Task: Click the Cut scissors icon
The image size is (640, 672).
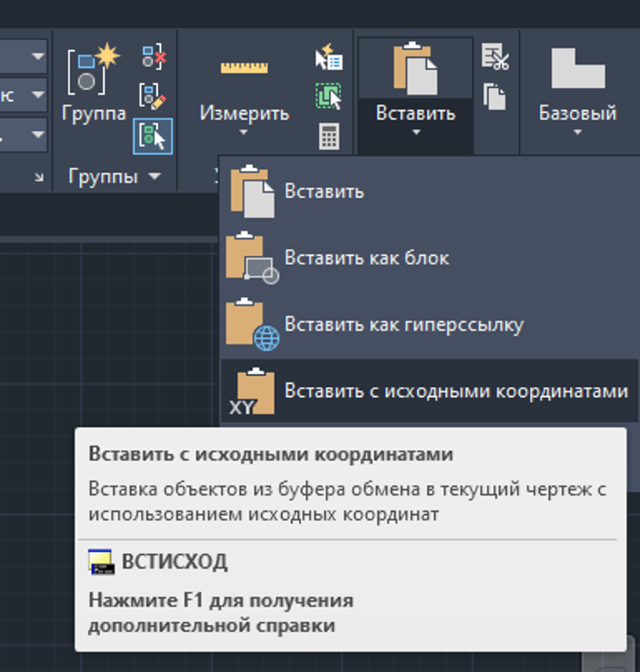Action: pyautogui.click(x=495, y=57)
